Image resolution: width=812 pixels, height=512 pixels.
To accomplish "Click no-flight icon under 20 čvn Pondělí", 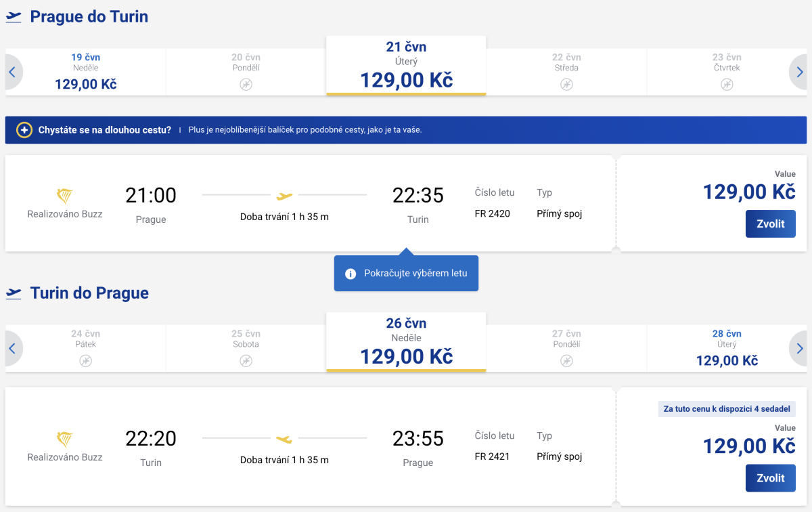I will pyautogui.click(x=246, y=85).
